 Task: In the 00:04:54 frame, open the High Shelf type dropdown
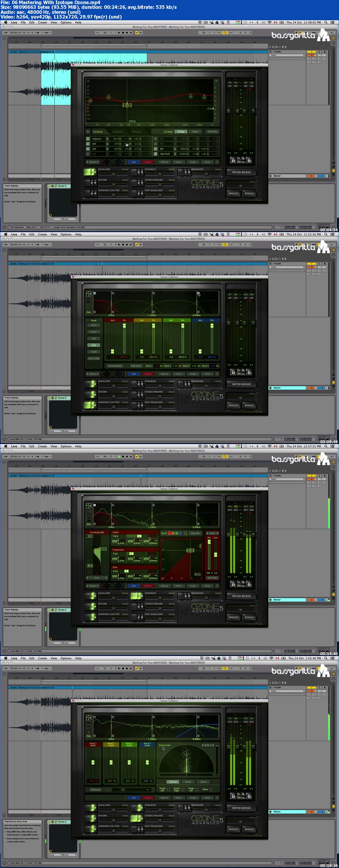pos(175,154)
